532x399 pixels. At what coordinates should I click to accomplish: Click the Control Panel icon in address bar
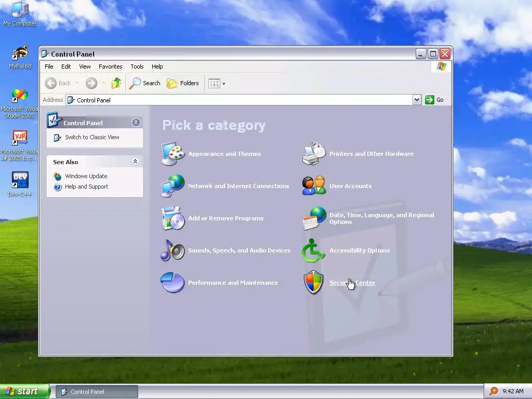pyautogui.click(x=71, y=100)
